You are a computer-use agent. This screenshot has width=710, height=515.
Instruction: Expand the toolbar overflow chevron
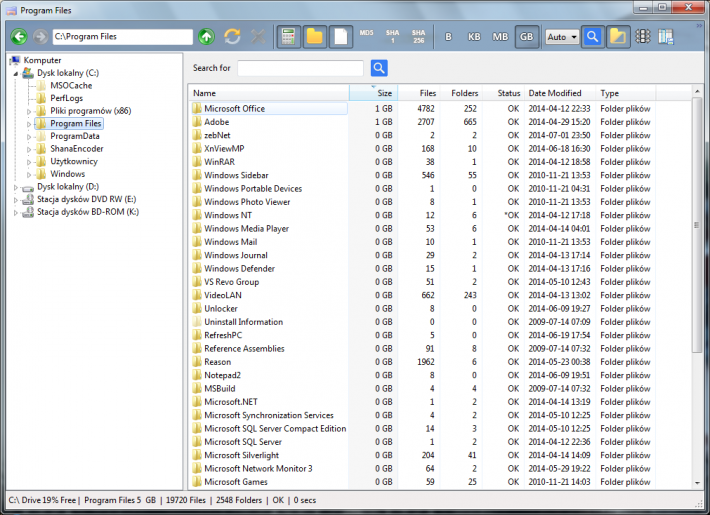pyautogui.click(x=699, y=26)
